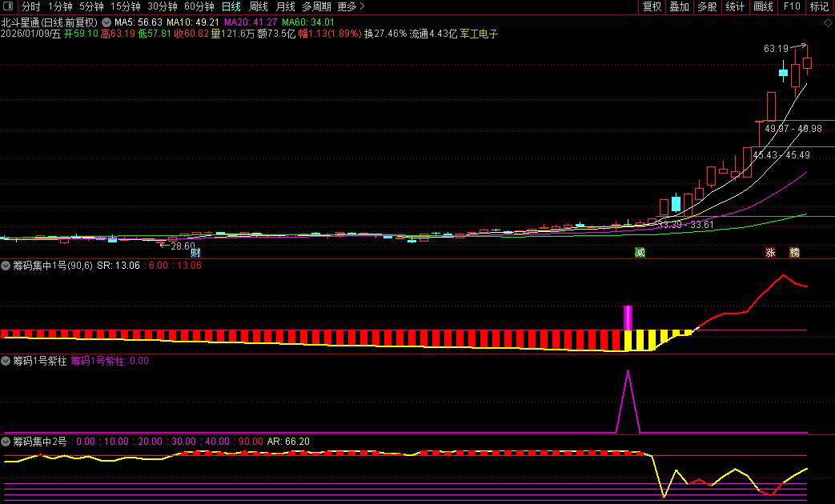This screenshot has height=504, width=835.
Task: Click the 军工电子 sector label
Action: point(479,34)
